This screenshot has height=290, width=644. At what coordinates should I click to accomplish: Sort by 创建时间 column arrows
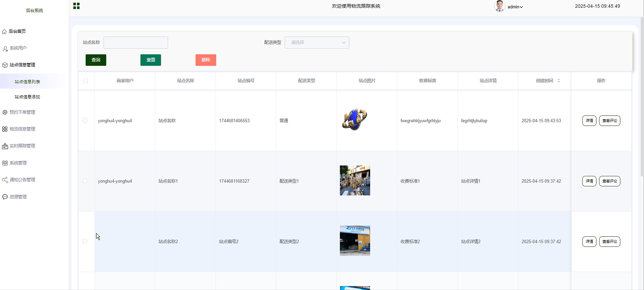pyautogui.click(x=559, y=81)
